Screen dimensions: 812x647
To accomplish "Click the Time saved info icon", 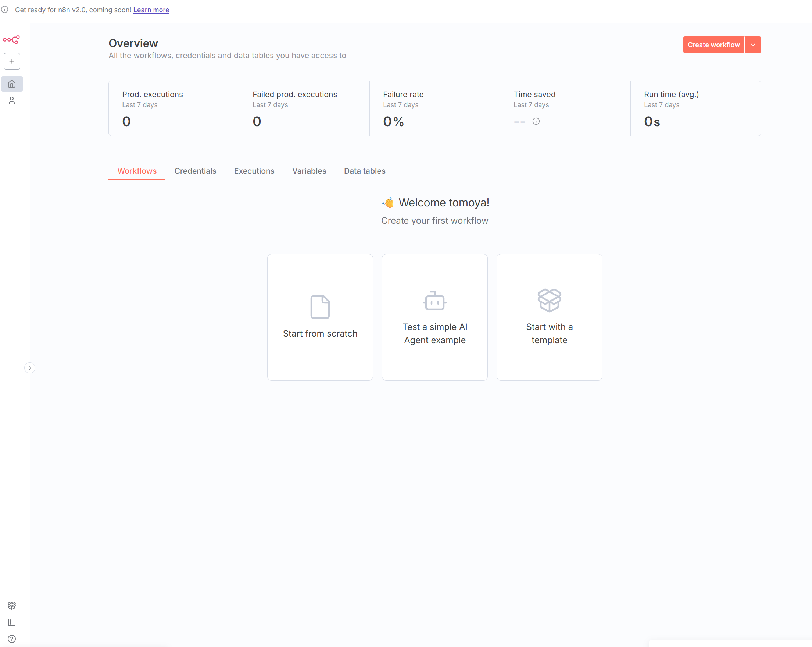I will click(x=536, y=121).
